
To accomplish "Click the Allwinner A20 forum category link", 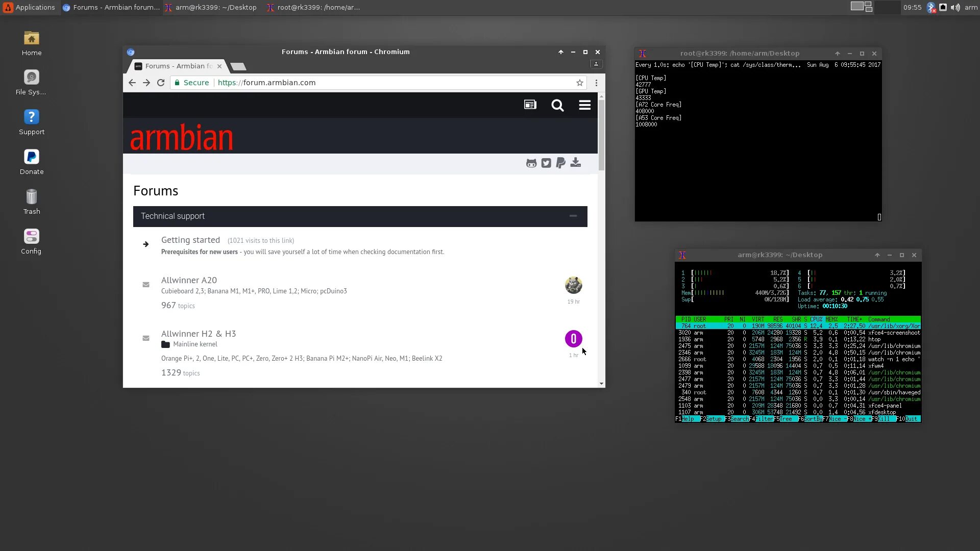I will [189, 279].
